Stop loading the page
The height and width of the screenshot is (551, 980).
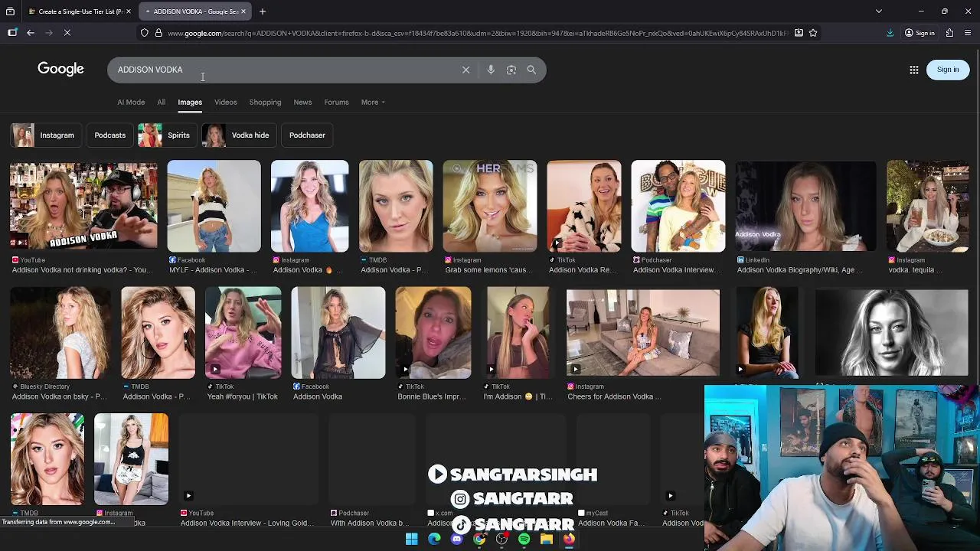67,33
